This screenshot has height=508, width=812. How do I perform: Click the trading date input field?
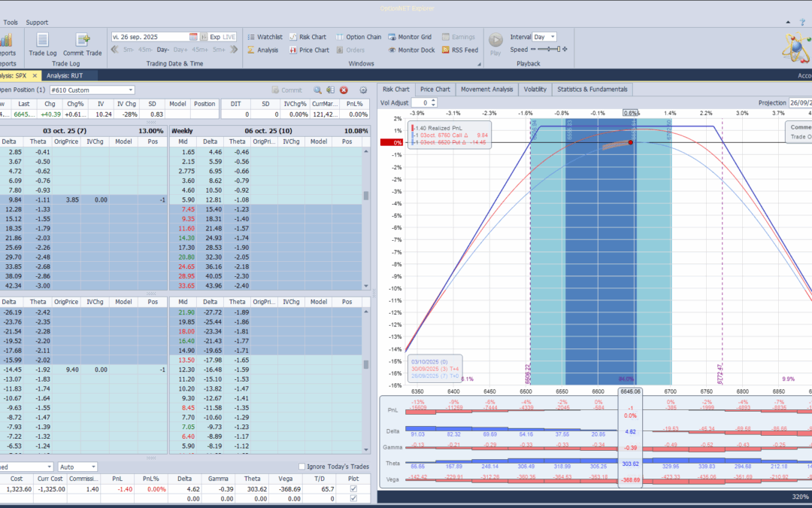150,37
